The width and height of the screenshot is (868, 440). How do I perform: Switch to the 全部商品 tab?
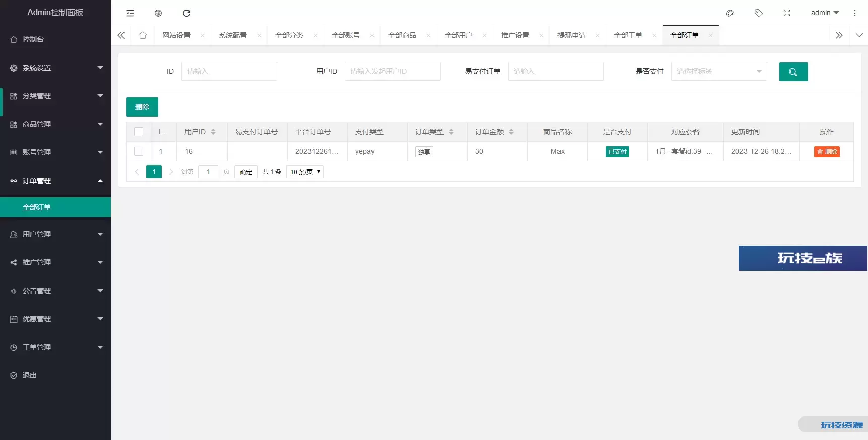[402, 35]
